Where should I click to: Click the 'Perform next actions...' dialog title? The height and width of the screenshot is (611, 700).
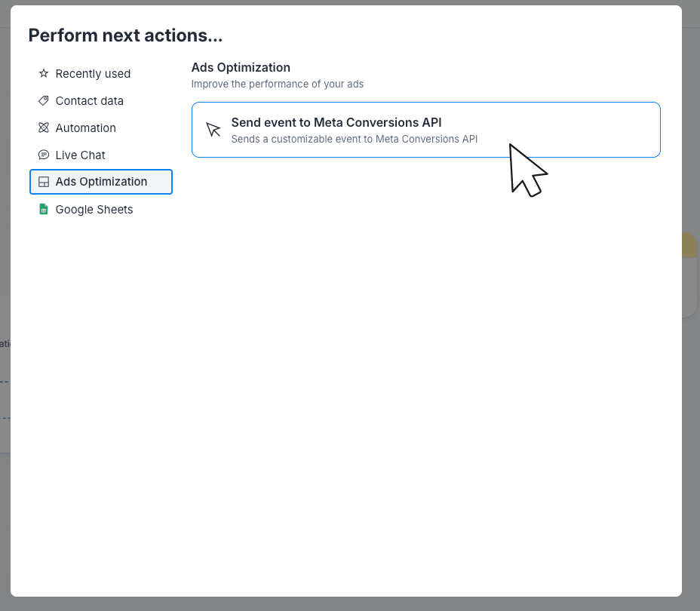coord(125,35)
